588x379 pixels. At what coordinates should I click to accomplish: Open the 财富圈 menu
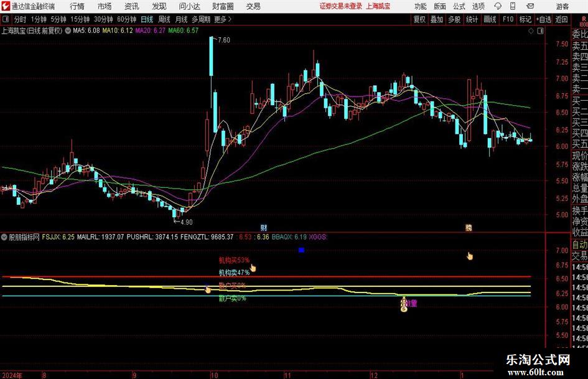point(223,6)
